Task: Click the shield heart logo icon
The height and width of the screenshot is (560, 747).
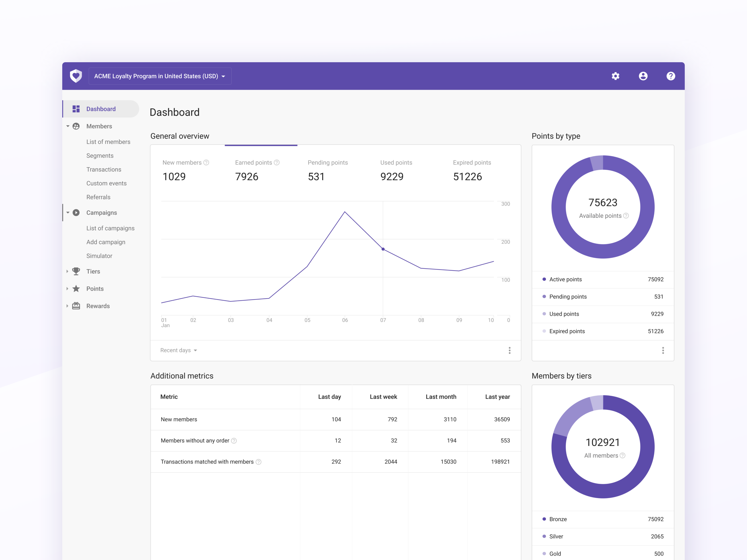Action: pyautogui.click(x=76, y=76)
